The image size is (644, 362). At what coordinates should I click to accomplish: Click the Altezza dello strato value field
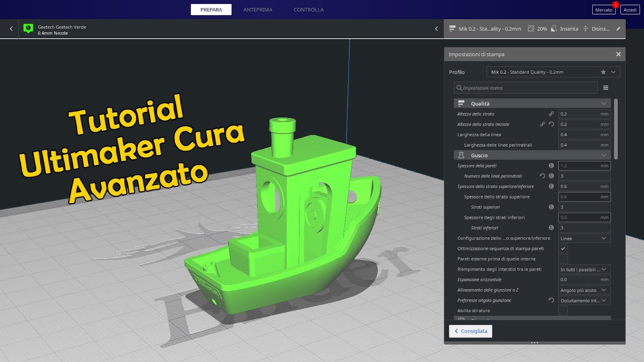coord(585,114)
